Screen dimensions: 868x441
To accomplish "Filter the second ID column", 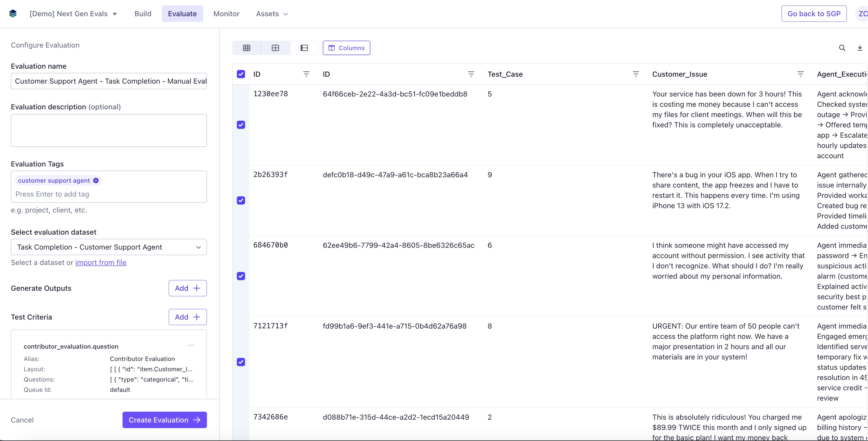I will [x=471, y=74].
